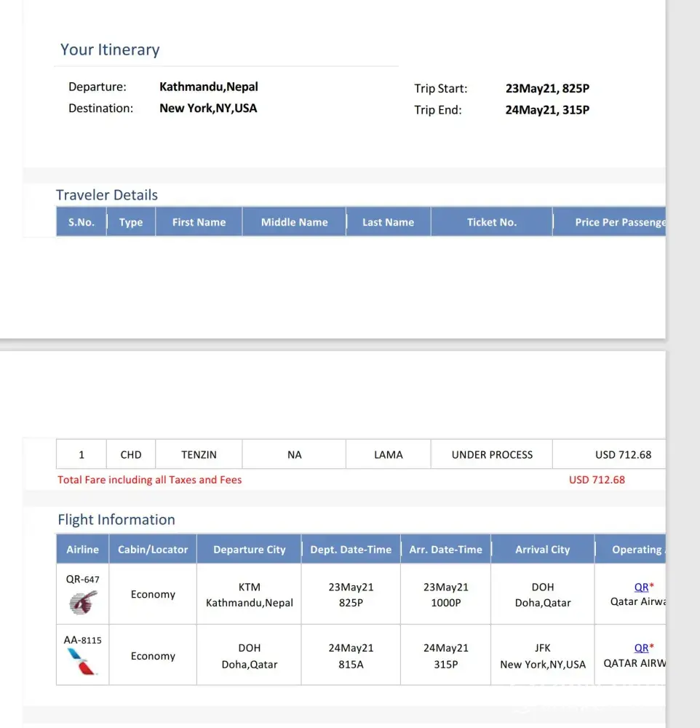This screenshot has width=700, height=728.
Task: Click 'UNDER PROCESS' ticket number cell
Action: tap(492, 454)
